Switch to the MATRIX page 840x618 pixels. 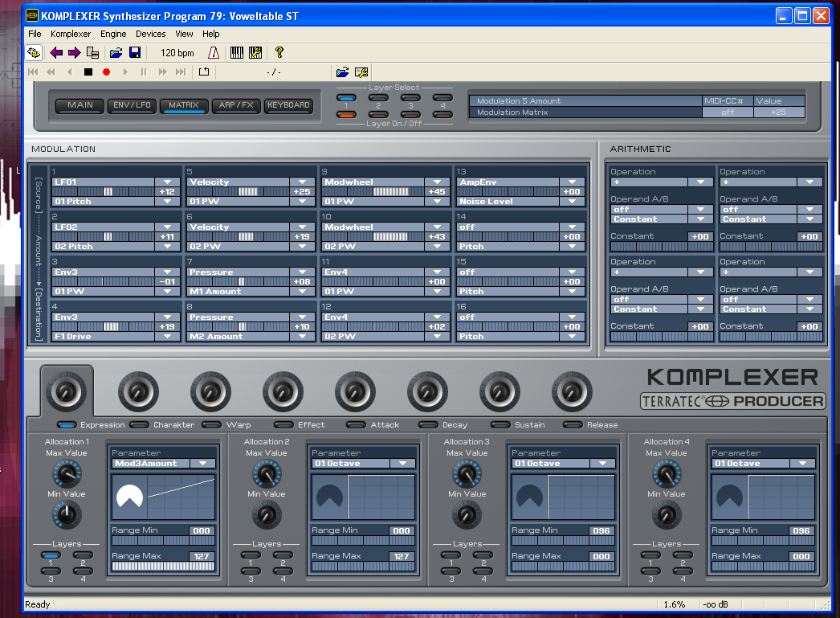[x=184, y=105]
